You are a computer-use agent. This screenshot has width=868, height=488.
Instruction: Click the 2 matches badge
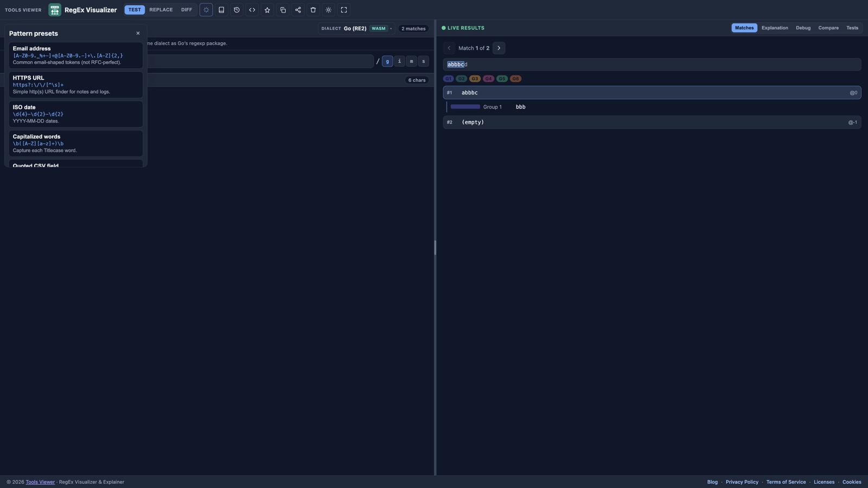click(413, 28)
